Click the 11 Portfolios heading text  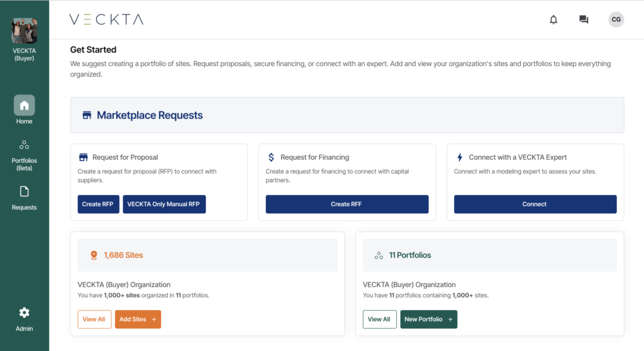pyautogui.click(x=410, y=255)
